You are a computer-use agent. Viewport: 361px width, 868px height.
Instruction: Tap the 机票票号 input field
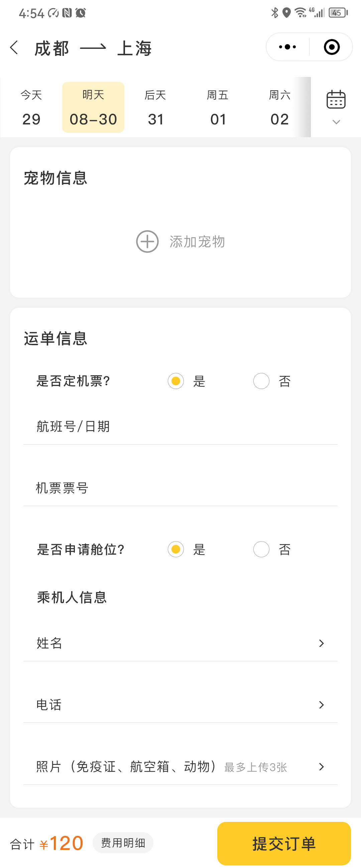coord(180,488)
